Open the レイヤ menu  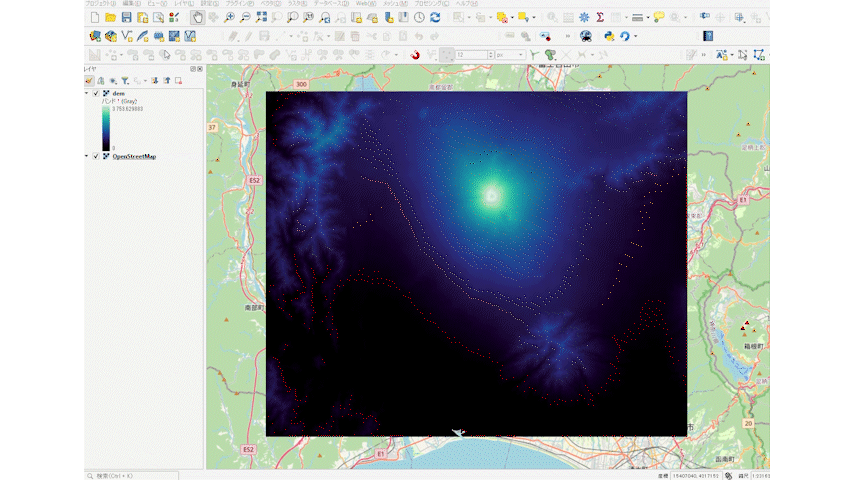(x=184, y=3)
